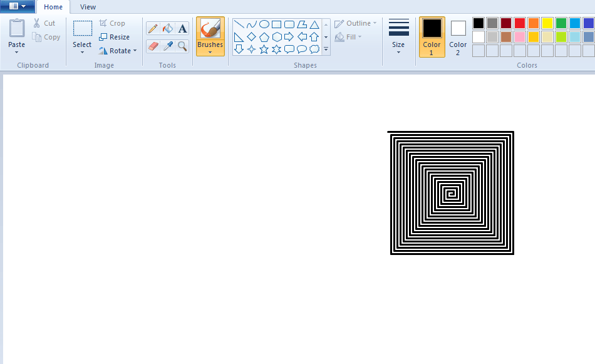Activate Color 2 as background
595x364 pixels.
(458, 36)
